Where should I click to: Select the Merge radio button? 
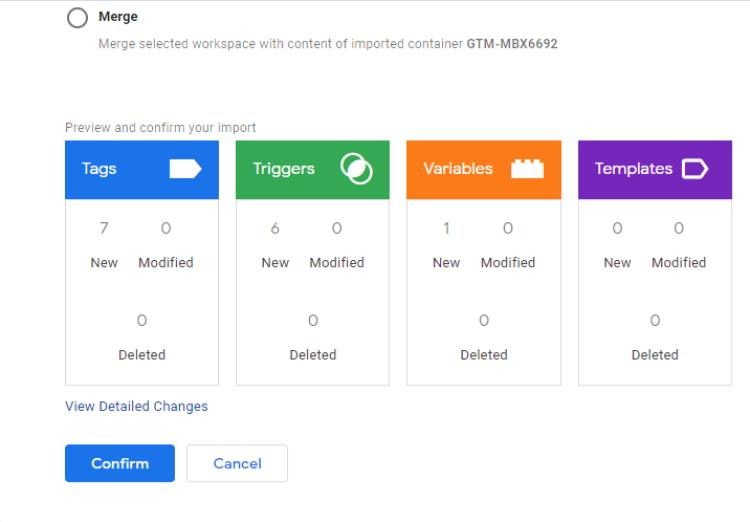pyautogui.click(x=76, y=18)
